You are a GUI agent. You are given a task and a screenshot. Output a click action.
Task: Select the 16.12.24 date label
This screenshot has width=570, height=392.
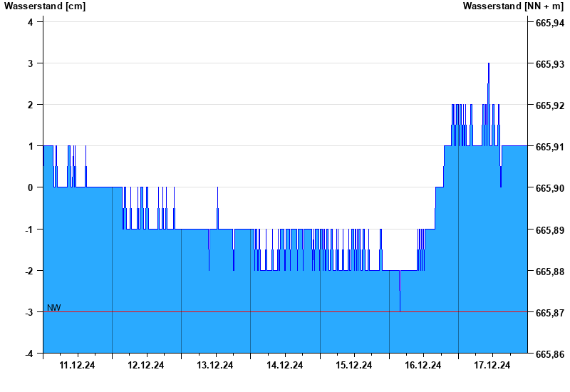pyautogui.click(x=423, y=366)
